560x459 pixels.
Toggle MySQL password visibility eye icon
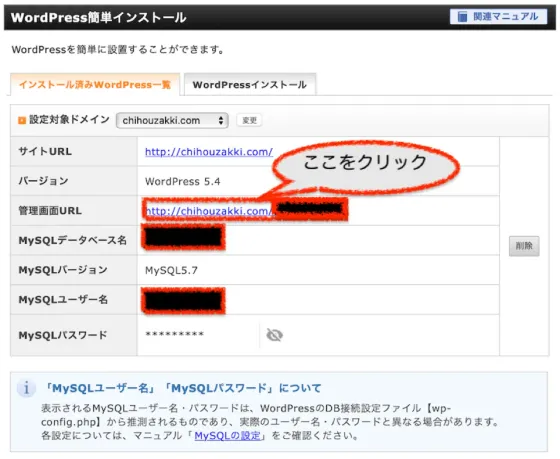click(274, 335)
